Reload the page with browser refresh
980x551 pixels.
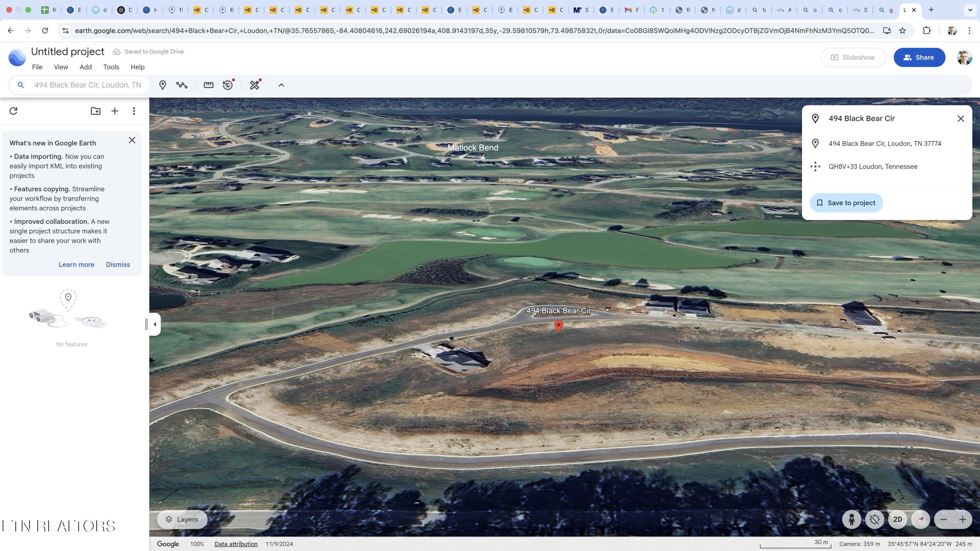point(45,30)
